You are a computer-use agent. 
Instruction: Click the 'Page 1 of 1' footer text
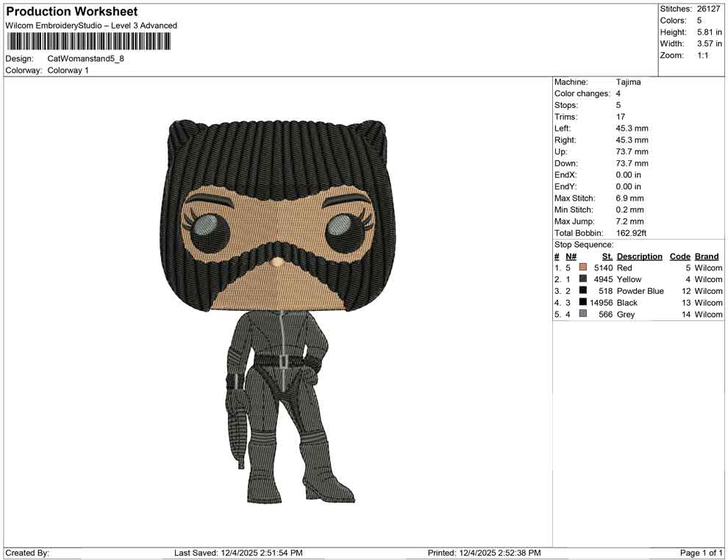click(x=701, y=553)
